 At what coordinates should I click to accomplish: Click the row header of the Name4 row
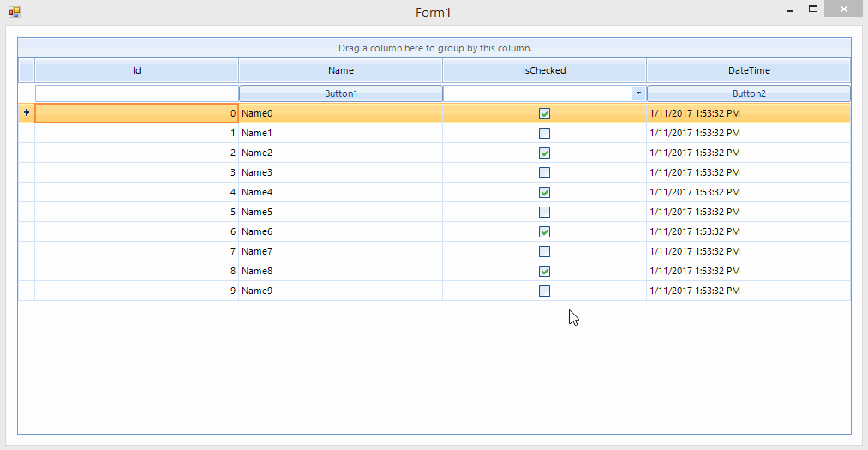coord(27,192)
